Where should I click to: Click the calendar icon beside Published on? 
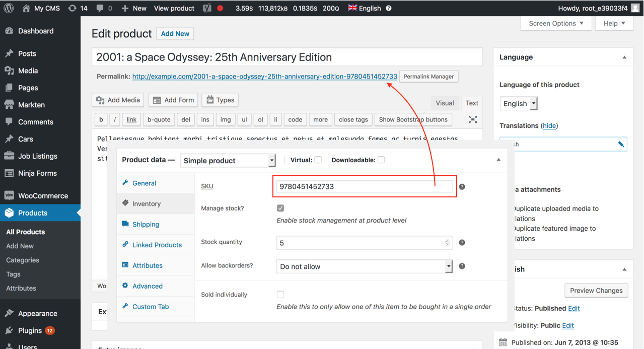coord(503,342)
